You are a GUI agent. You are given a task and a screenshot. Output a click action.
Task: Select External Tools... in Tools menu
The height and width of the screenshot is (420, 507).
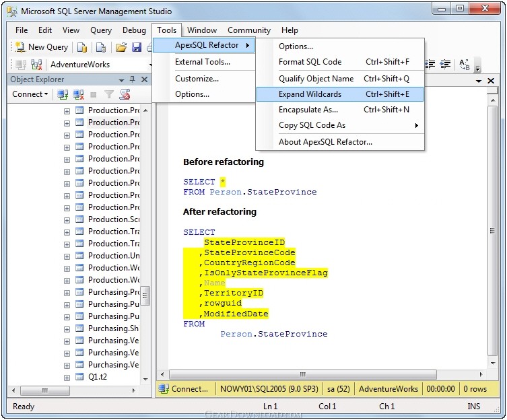click(204, 62)
